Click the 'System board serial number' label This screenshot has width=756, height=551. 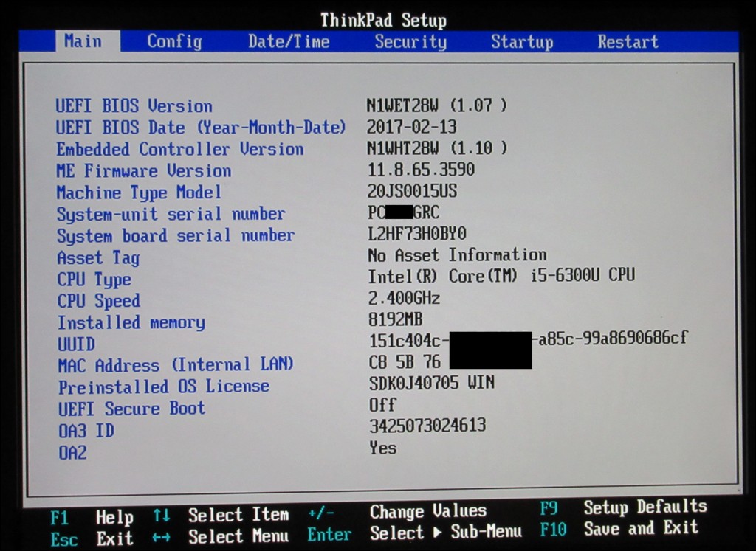pyautogui.click(x=176, y=236)
